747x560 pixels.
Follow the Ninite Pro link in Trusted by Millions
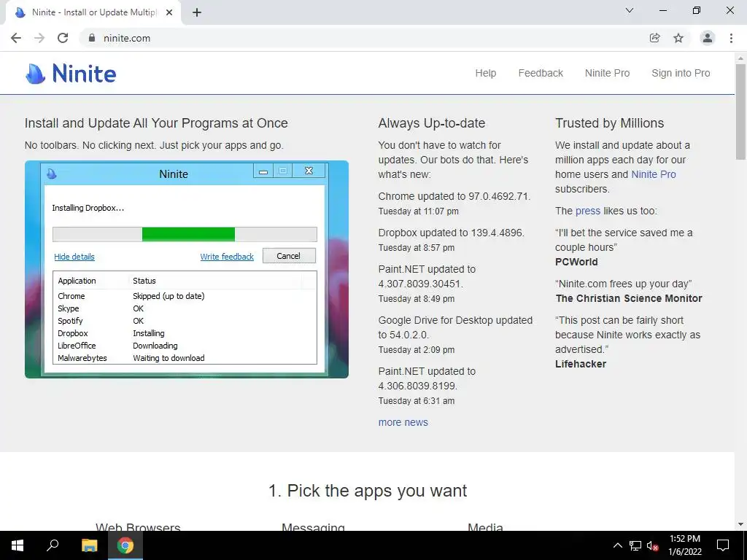654,174
